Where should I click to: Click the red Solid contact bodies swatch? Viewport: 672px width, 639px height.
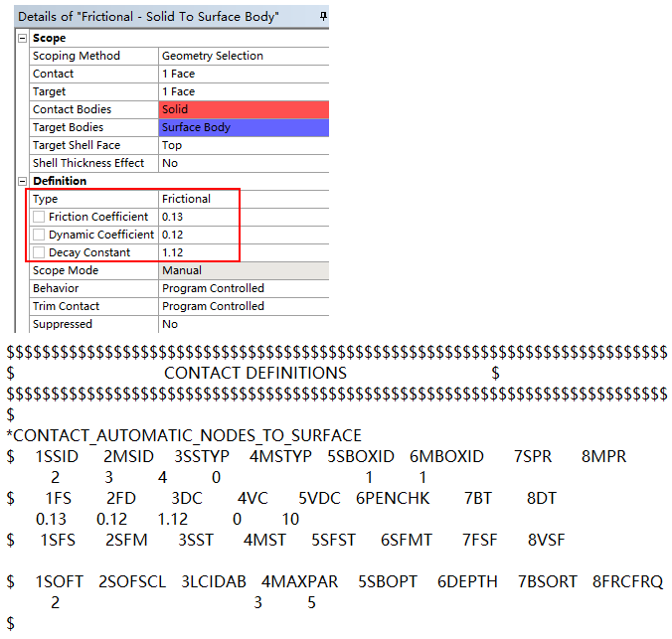coord(244,109)
